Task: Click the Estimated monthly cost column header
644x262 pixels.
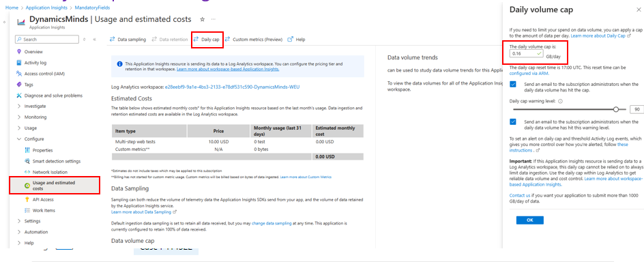Action: click(338, 131)
